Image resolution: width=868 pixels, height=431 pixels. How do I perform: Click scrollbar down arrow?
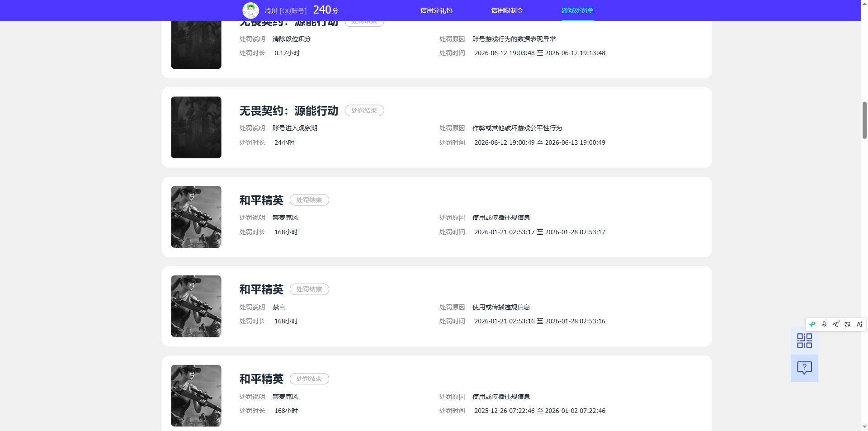864,427
